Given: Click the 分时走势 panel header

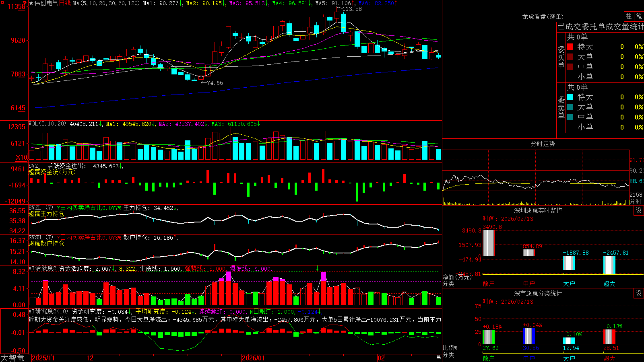Looking at the screenshot, I should [543, 144].
